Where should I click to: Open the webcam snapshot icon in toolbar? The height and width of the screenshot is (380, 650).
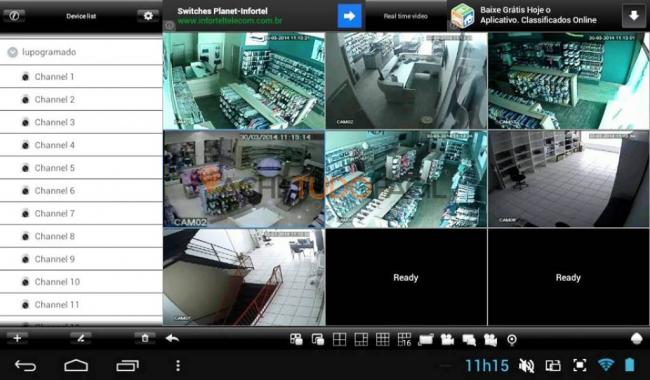(512, 340)
